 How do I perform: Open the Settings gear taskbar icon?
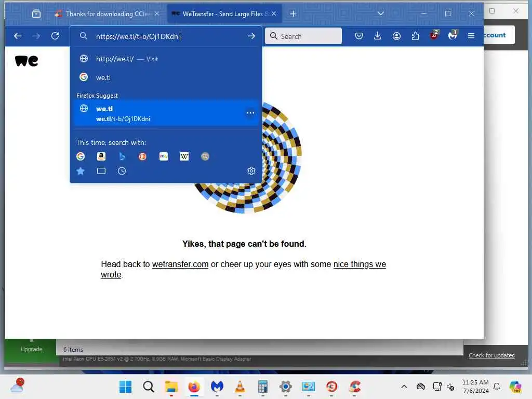pyautogui.click(x=286, y=387)
